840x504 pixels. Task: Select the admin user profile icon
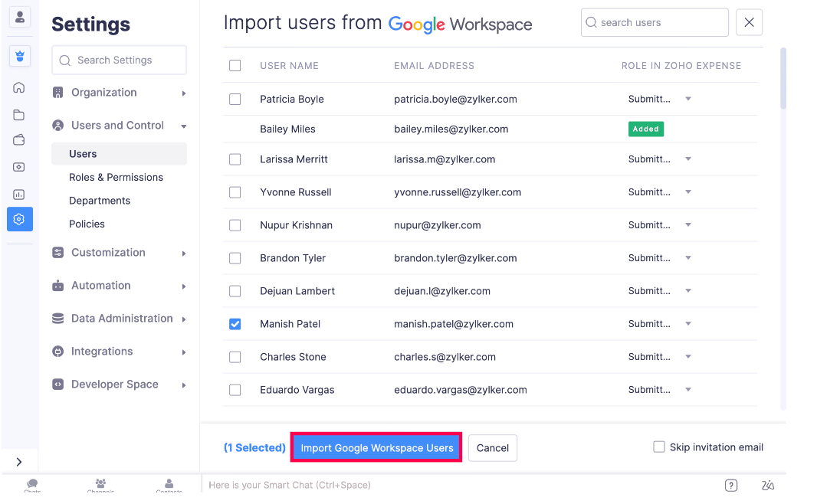19,17
